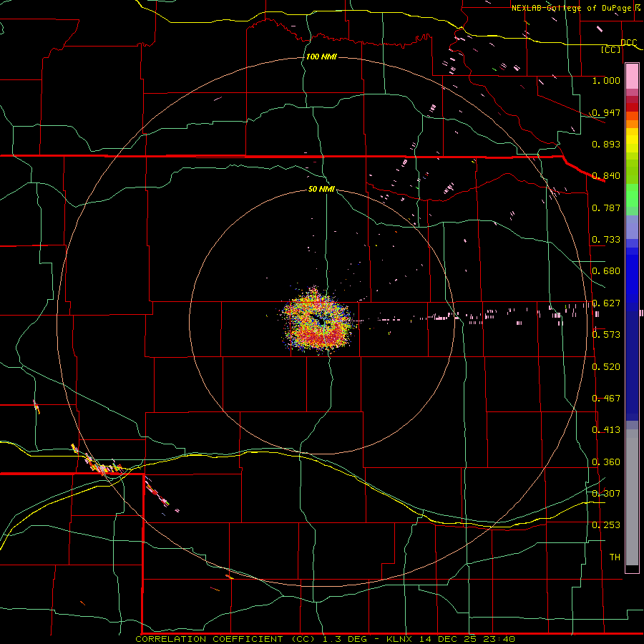Click the "NEXLAB-College of DuPage" credit text
This screenshot has width=644, height=644.
(x=571, y=8)
